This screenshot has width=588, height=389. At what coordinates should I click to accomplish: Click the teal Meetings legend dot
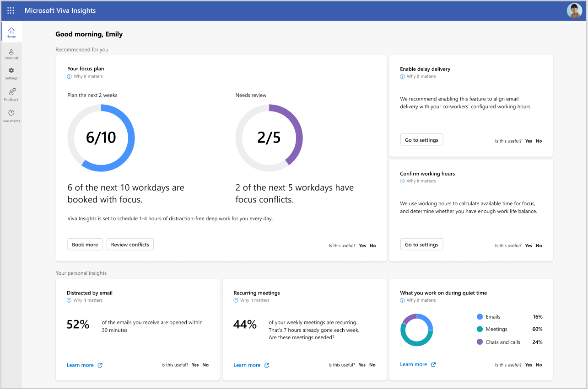click(x=480, y=329)
